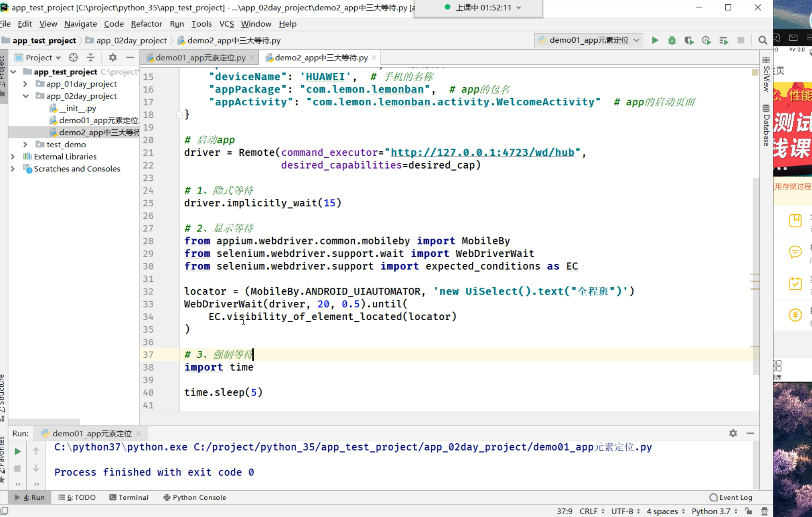Open the run configuration dropdown demo01_app元素定位

point(588,40)
